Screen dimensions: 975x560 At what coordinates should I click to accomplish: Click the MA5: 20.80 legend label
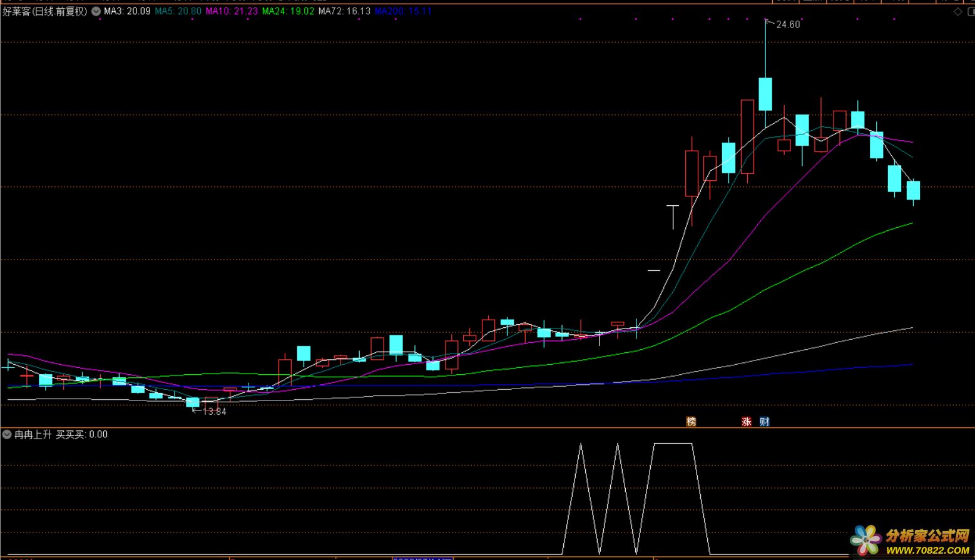point(178,11)
